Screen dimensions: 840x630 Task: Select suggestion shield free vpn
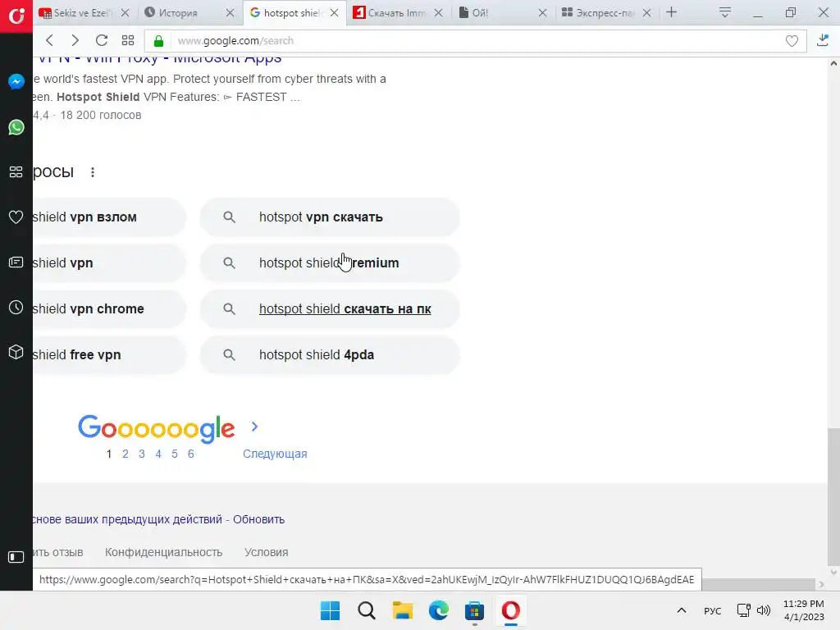(109, 354)
